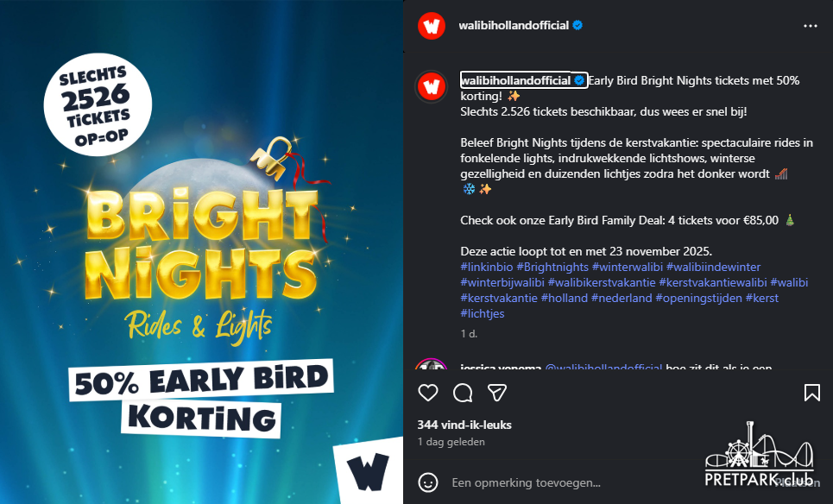This screenshot has width=833, height=504.
Task: Click the Walibi avatar in the post header
Action: (432, 26)
